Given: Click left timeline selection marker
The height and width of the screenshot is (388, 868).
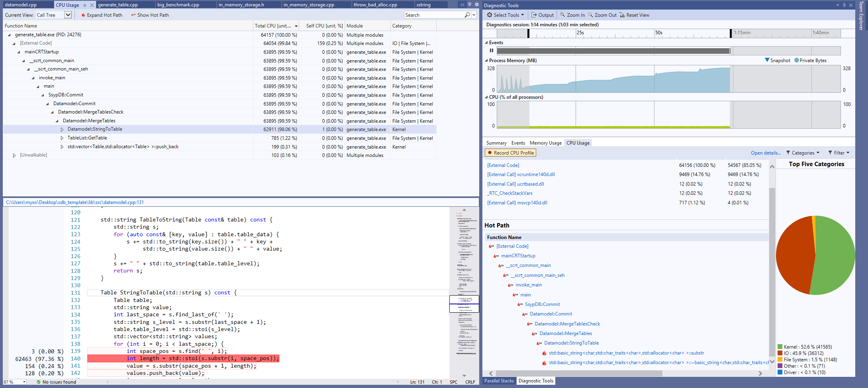Looking at the screenshot, I should pyautogui.click(x=529, y=33).
